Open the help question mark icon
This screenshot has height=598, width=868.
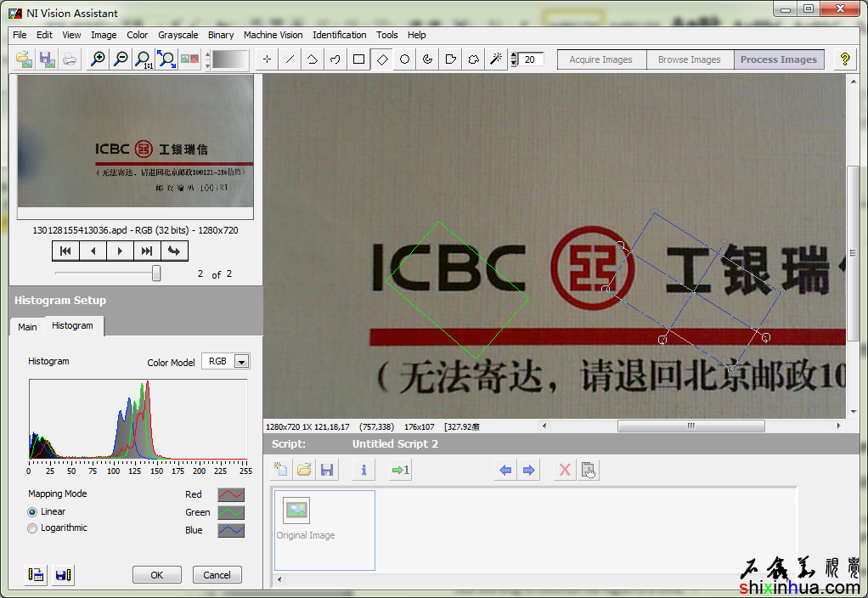pos(845,59)
